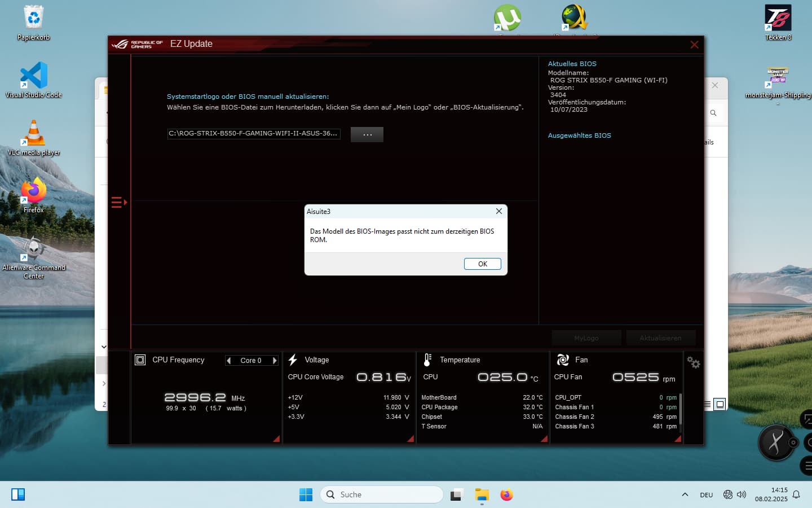
Task: Click the ROG logo in title bar
Action: (x=137, y=44)
